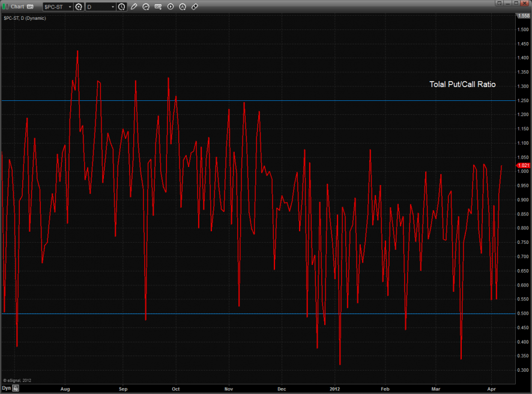The width and height of the screenshot is (532, 394).
Task: Open the alerts circle-A menu
Action: click(183, 7)
